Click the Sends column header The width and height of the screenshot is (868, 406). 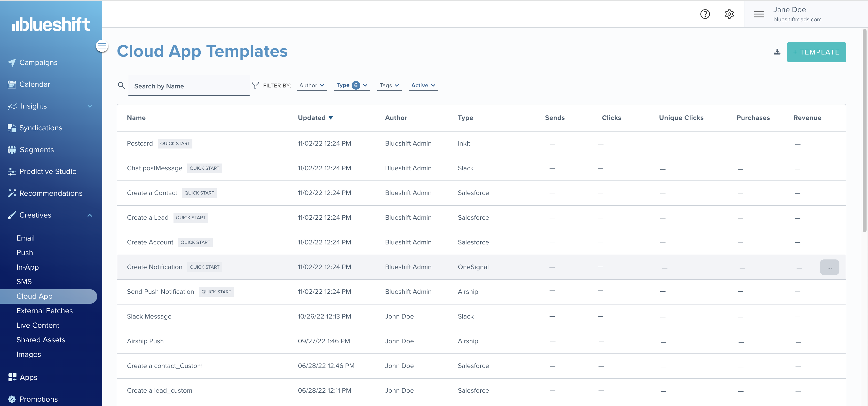pos(555,117)
